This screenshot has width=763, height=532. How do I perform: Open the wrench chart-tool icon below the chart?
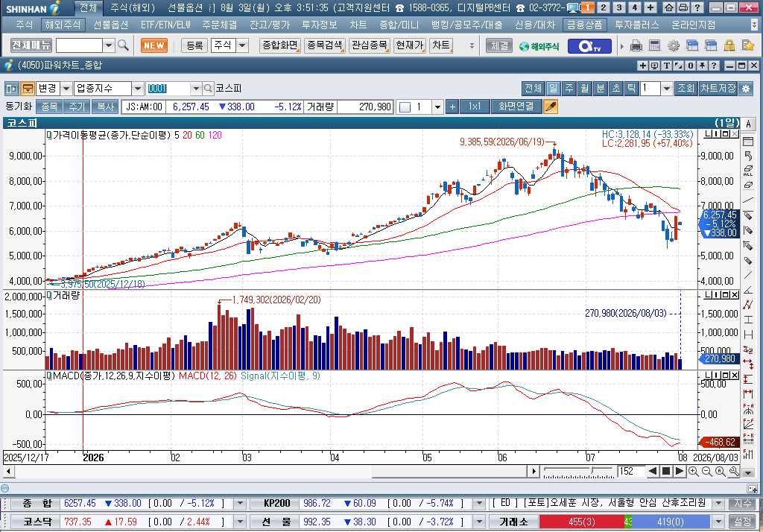coord(734,471)
